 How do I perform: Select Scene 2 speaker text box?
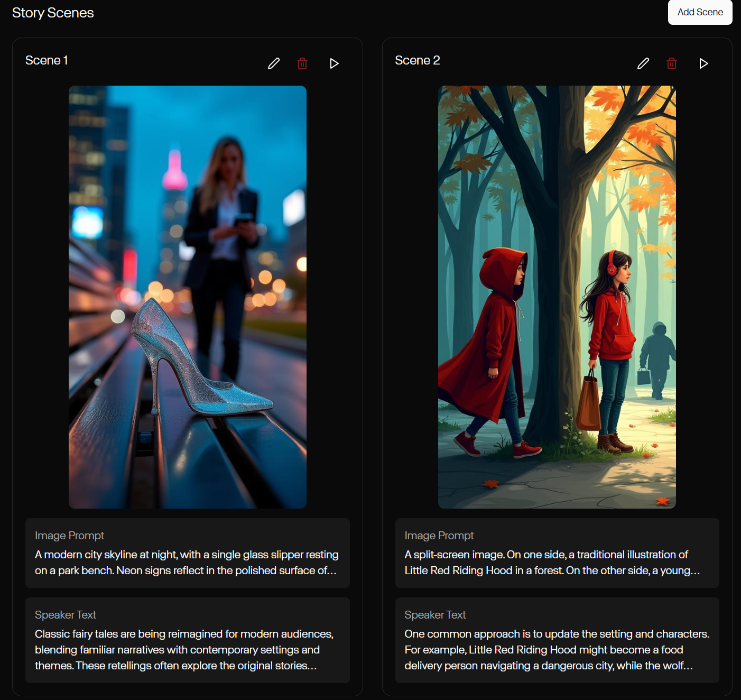coord(557,640)
